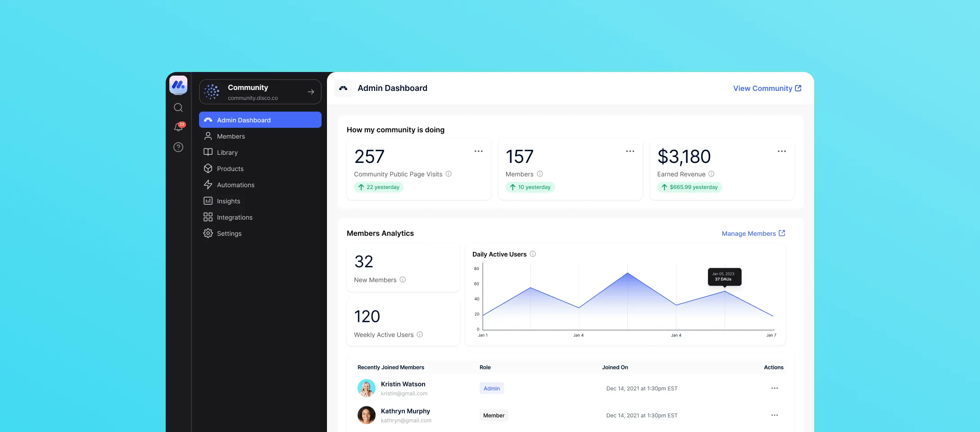Open options menu on the Members stat card

(630, 151)
